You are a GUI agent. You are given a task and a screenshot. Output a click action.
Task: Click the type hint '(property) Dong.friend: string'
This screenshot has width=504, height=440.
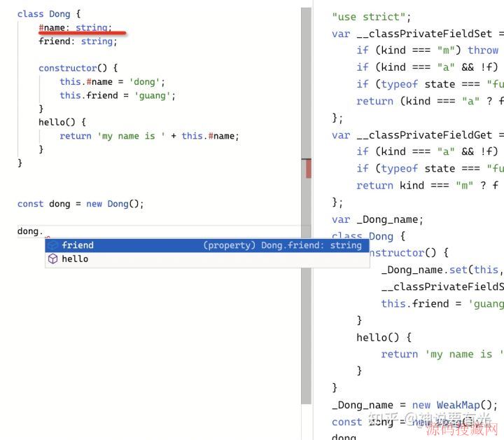tap(283, 245)
